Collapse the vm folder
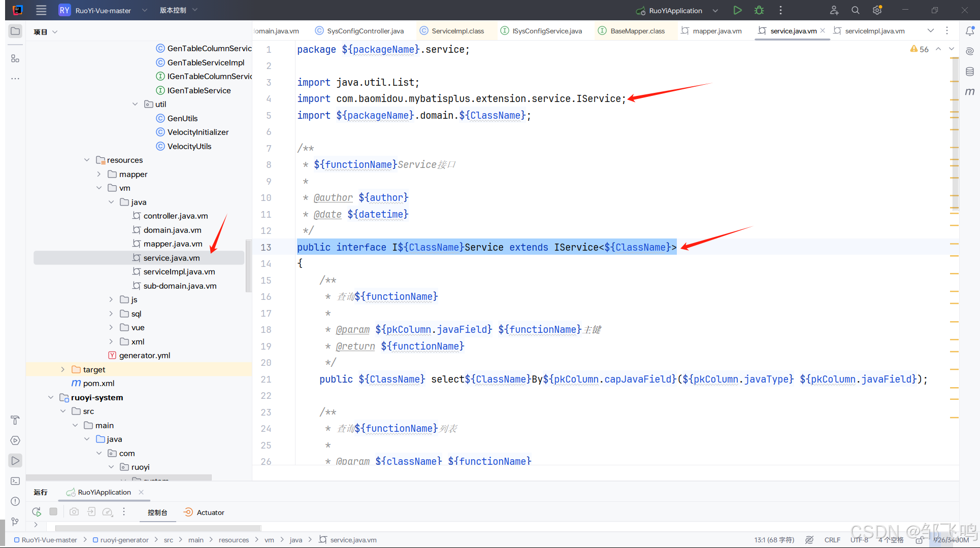This screenshot has height=548, width=980. [99, 188]
